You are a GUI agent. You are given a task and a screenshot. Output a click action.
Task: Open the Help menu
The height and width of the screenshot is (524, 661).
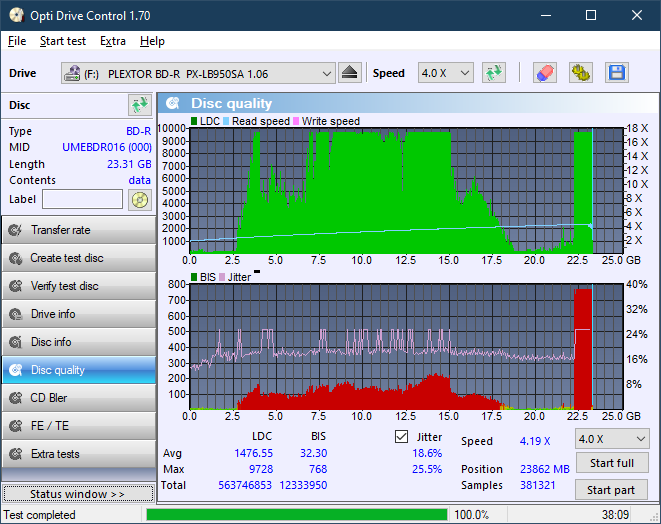(152, 41)
